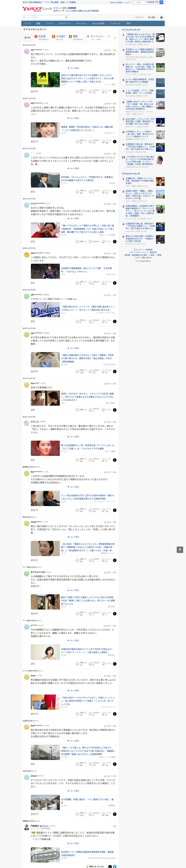Expand もっと見る on aiueo comment

pyautogui.click(x=73, y=791)
